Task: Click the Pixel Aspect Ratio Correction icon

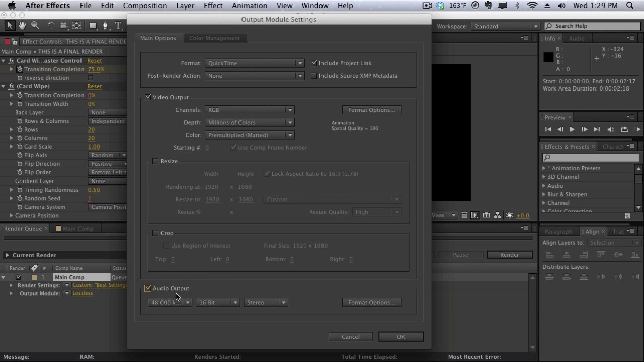Action: click(464, 215)
